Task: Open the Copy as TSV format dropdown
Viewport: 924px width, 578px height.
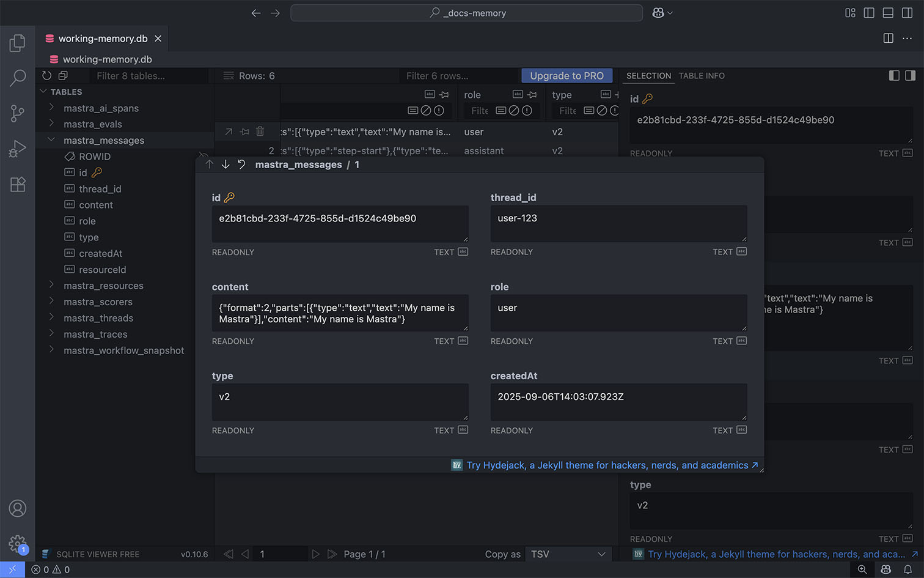Action: pyautogui.click(x=568, y=554)
